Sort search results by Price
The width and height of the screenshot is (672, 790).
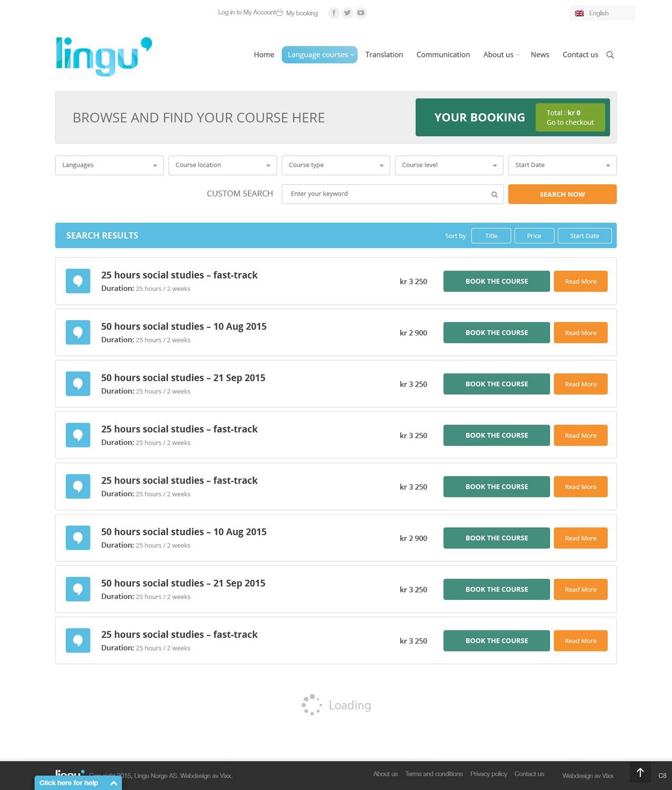tap(533, 235)
